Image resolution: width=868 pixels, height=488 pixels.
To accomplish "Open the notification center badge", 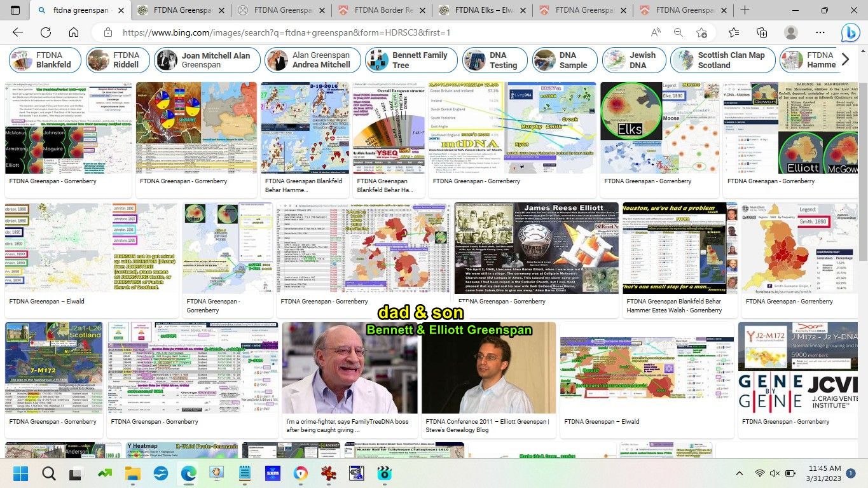I will (850, 473).
